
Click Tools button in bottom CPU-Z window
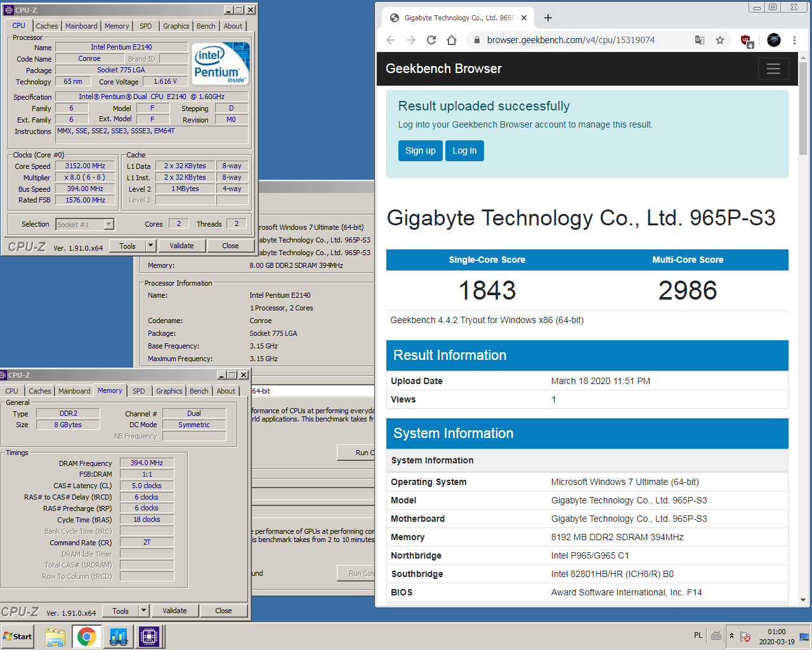[x=121, y=611]
